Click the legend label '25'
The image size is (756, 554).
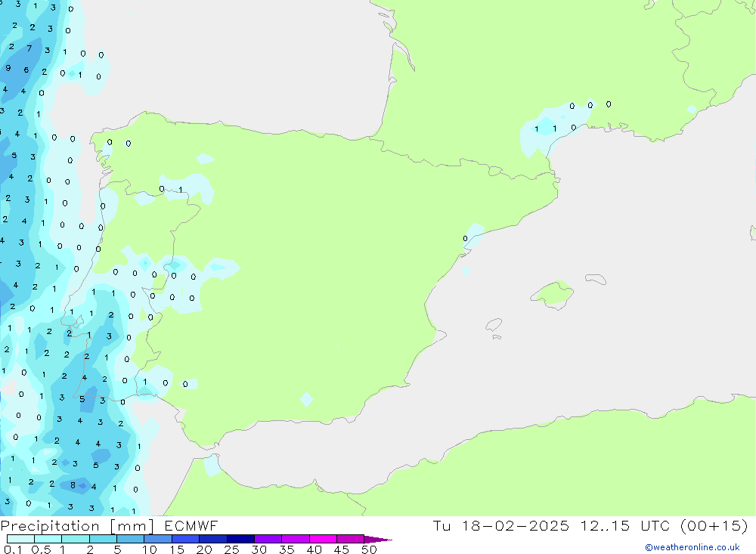(x=231, y=549)
